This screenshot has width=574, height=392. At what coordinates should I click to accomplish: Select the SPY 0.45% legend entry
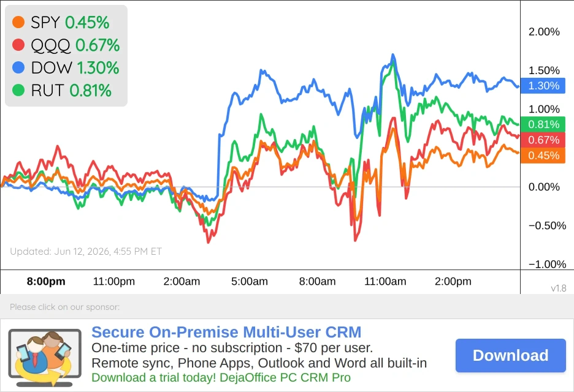pyautogui.click(x=61, y=22)
